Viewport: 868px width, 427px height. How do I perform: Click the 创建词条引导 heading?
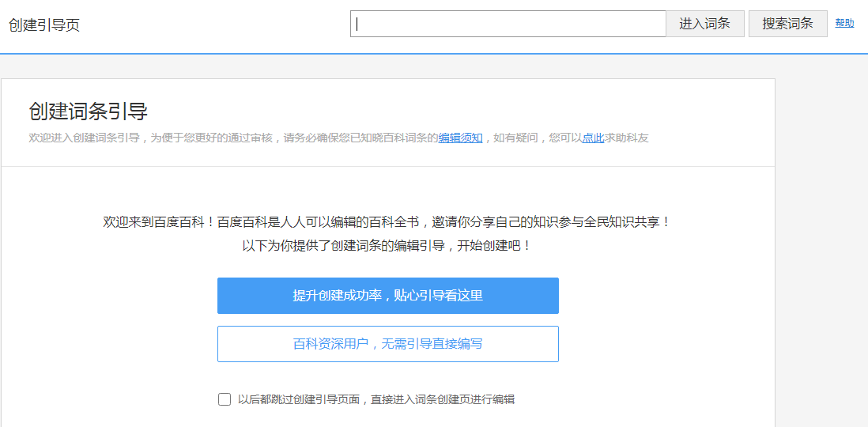(88, 111)
